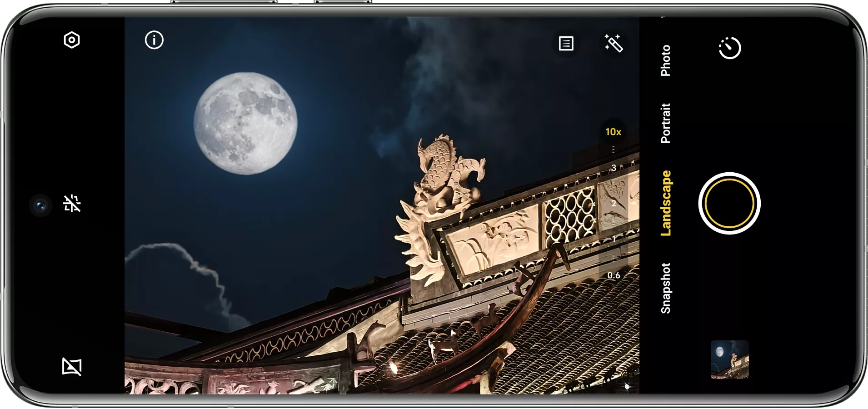
Task: Set zoom to 1x on zoom scale
Action: [x=614, y=239]
